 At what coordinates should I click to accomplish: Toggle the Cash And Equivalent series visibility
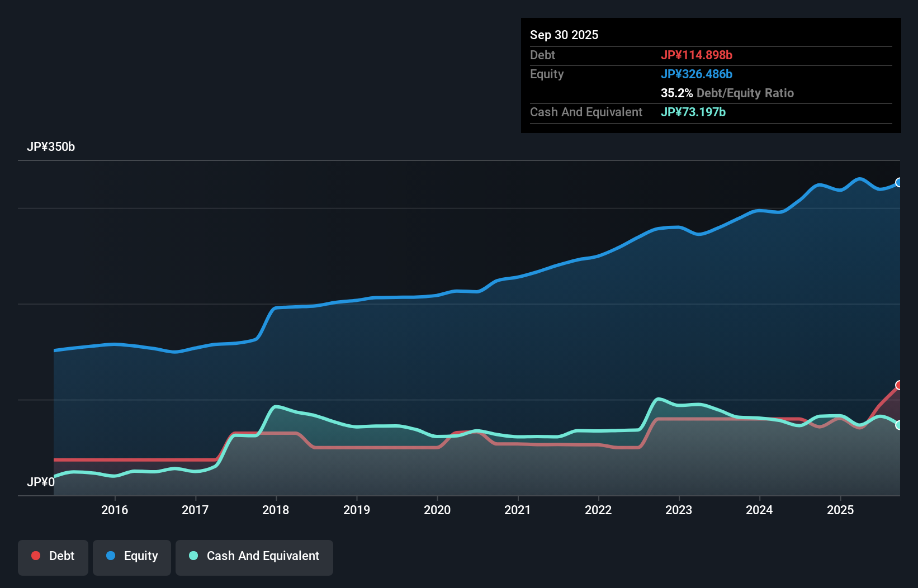[x=254, y=556]
